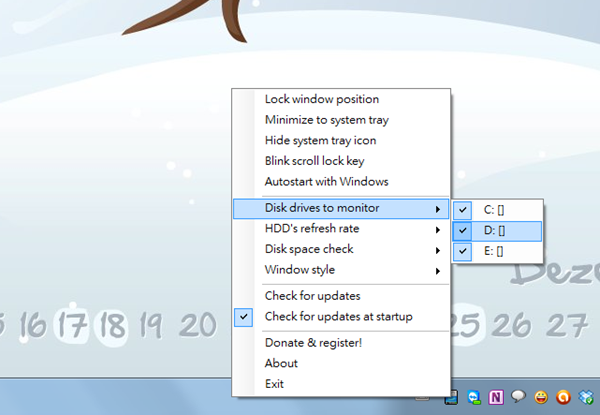
Task: Expand Disk drives to monitor submenu
Action: click(341, 208)
